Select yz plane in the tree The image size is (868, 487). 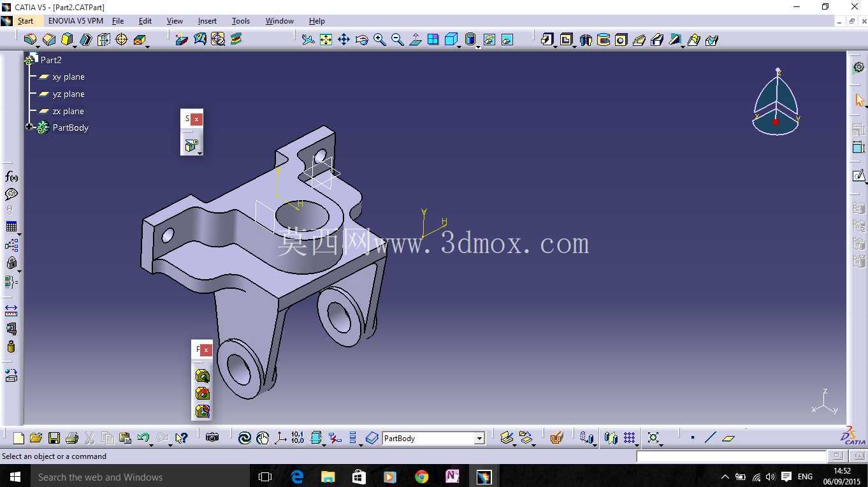(68, 94)
